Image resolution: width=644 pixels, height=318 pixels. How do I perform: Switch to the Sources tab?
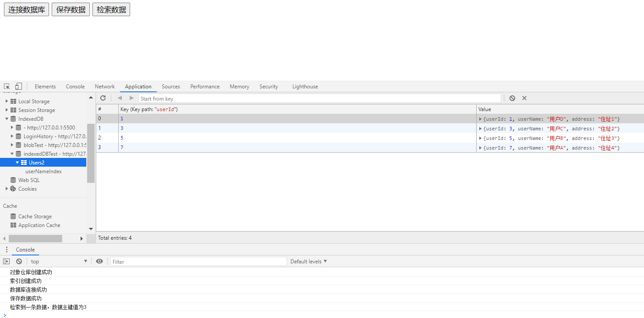(171, 87)
